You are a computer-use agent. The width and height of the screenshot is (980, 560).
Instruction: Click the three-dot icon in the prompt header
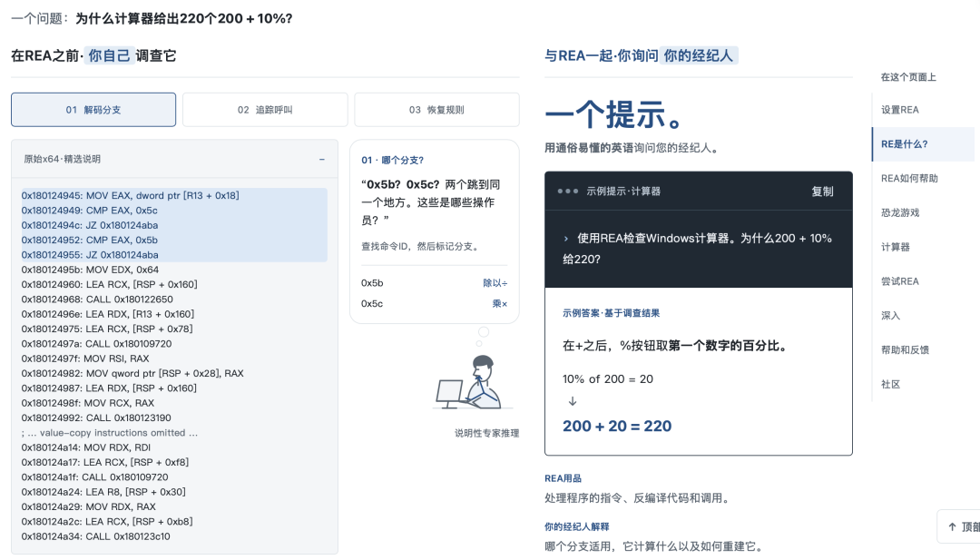tap(567, 192)
